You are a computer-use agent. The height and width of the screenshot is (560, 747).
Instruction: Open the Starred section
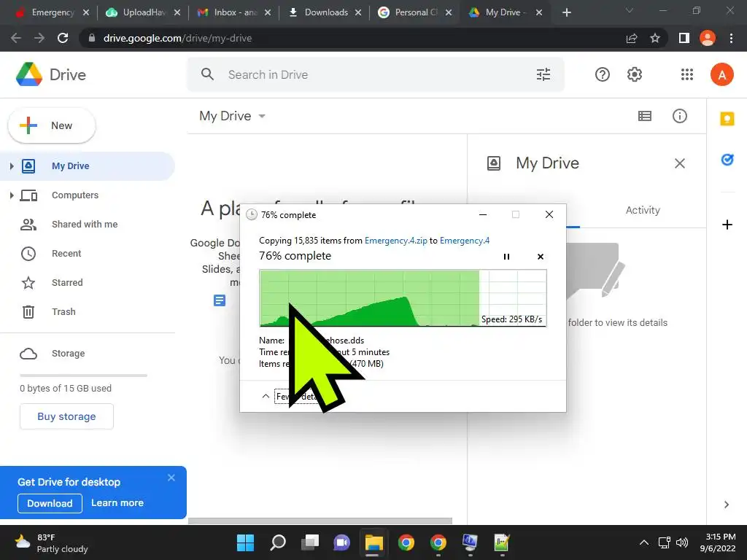click(67, 282)
